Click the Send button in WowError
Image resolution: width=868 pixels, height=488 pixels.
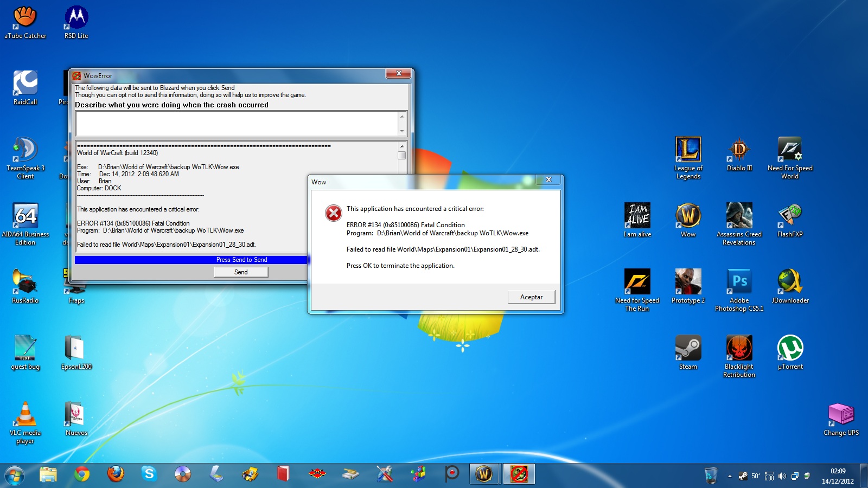(x=241, y=272)
